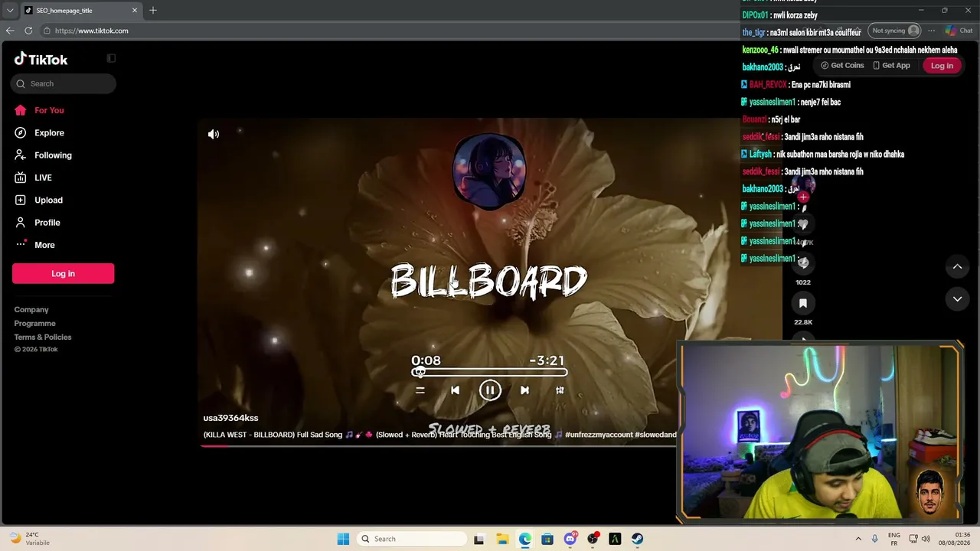Screen dimensions: 980x551
Task: Open File Explorer from the taskbar
Action: pos(502,539)
